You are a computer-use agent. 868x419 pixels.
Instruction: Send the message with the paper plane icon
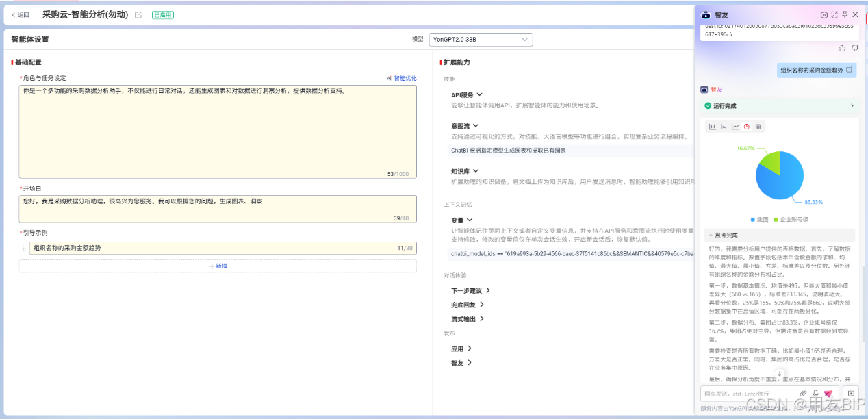(828, 394)
